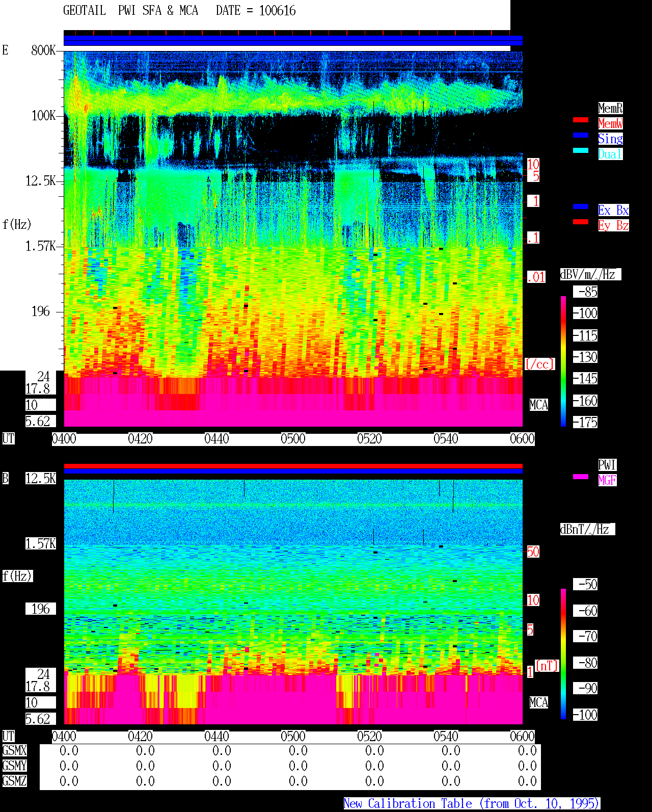Click the red 50 nT scale label

(533, 552)
